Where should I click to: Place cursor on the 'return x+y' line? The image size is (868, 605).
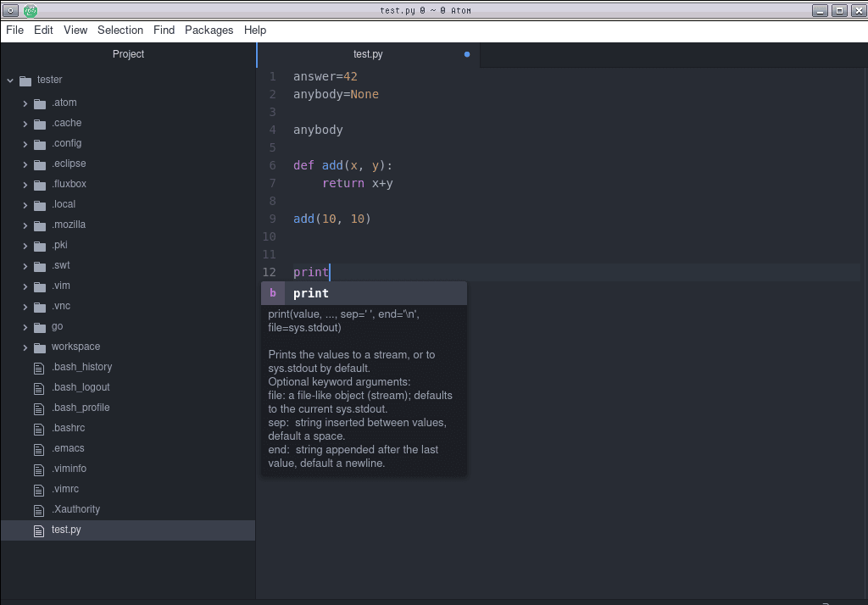(357, 183)
